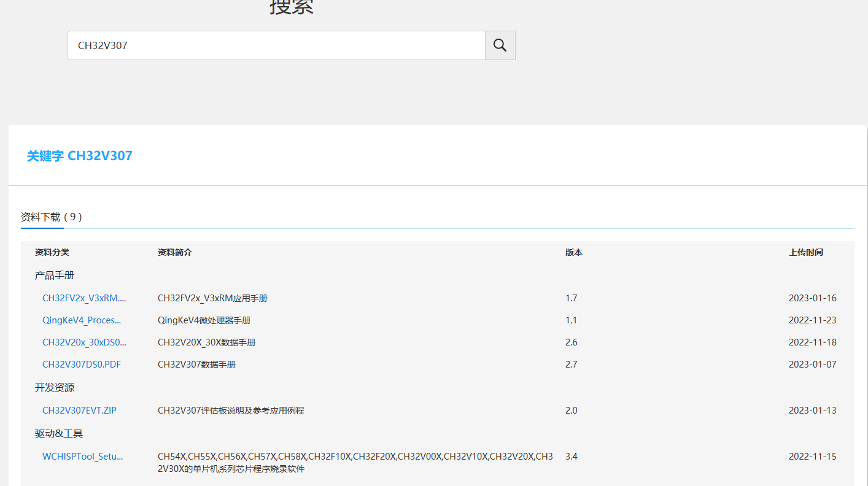Click the 资料分类 column header
Viewport: 868px width, 486px height.
(x=52, y=252)
